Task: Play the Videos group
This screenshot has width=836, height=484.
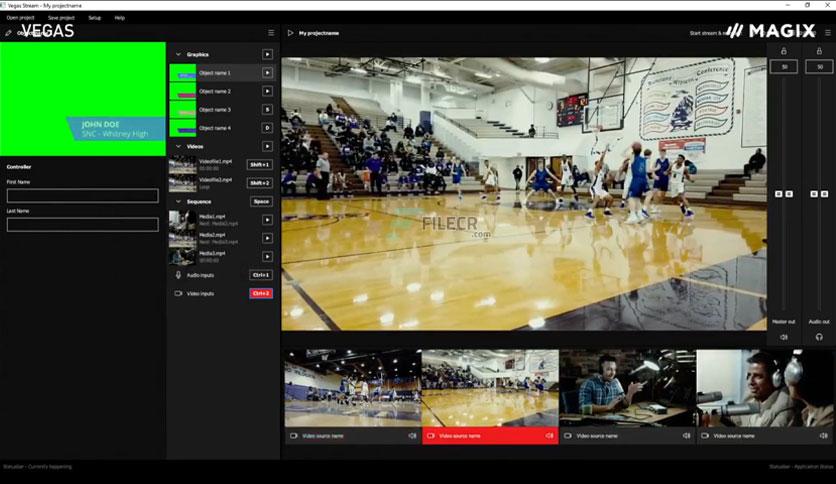Action: [x=267, y=146]
